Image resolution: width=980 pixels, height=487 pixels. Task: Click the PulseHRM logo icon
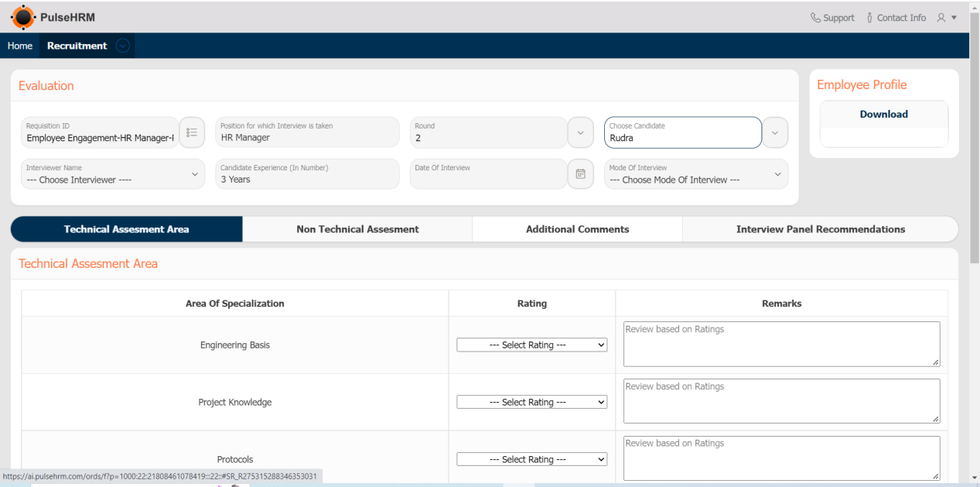tap(23, 17)
